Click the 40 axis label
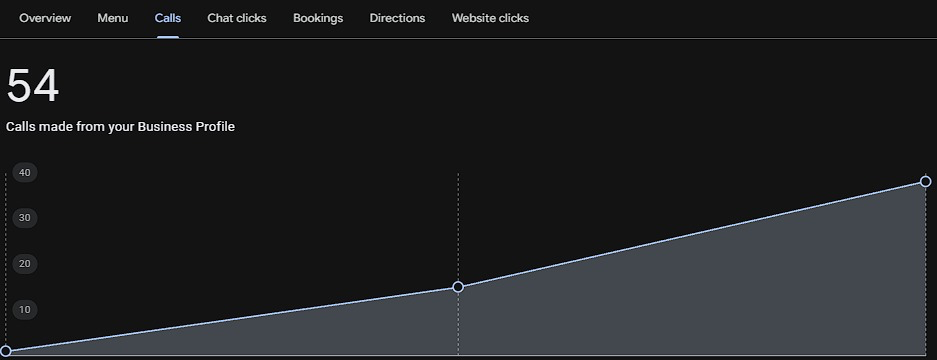The width and height of the screenshot is (937, 360). pos(25,173)
